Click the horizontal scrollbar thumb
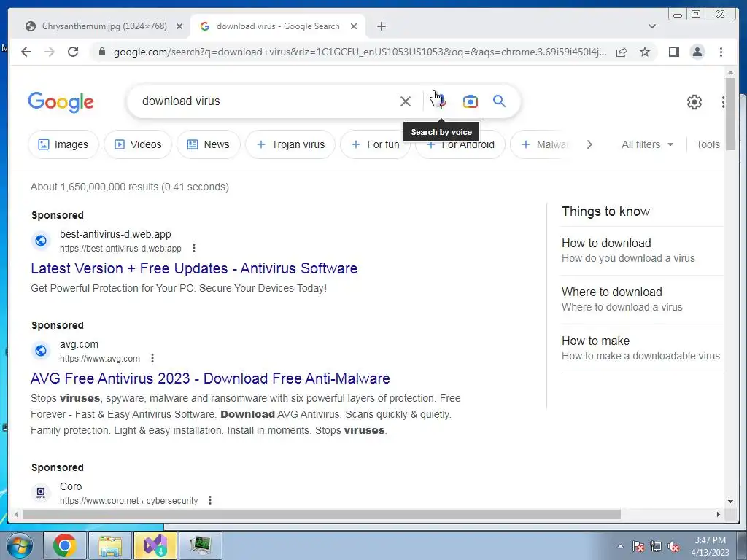The height and width of the screenshot is (560, 747). [321, 514]
